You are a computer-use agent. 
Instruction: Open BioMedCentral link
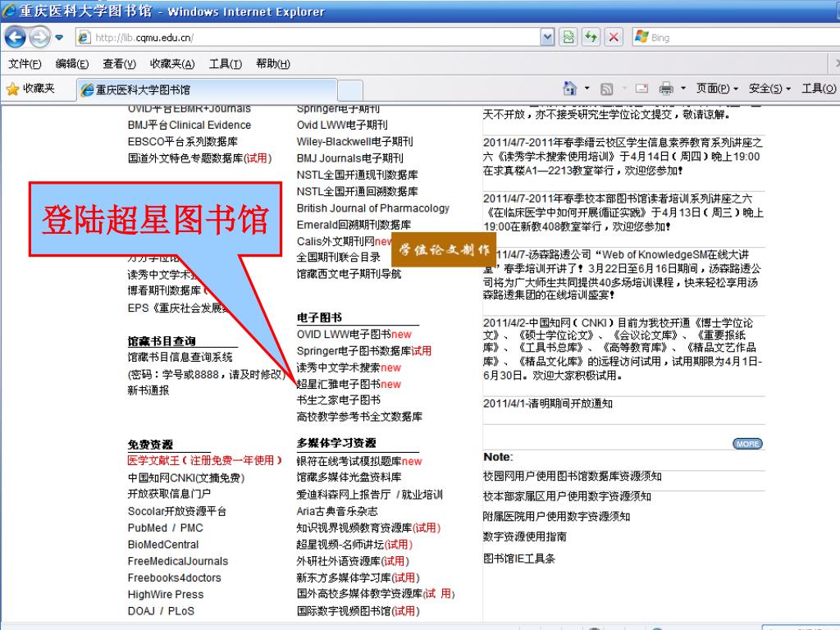[163, 545]
